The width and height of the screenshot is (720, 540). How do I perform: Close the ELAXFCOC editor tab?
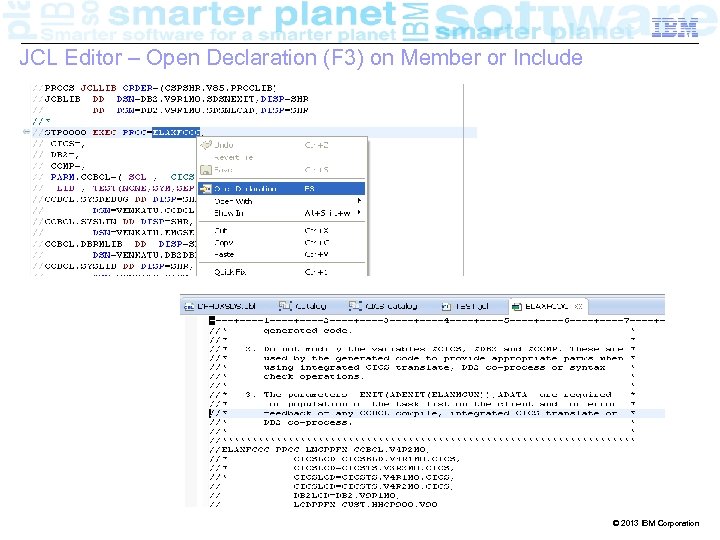(x=579, y=306)
